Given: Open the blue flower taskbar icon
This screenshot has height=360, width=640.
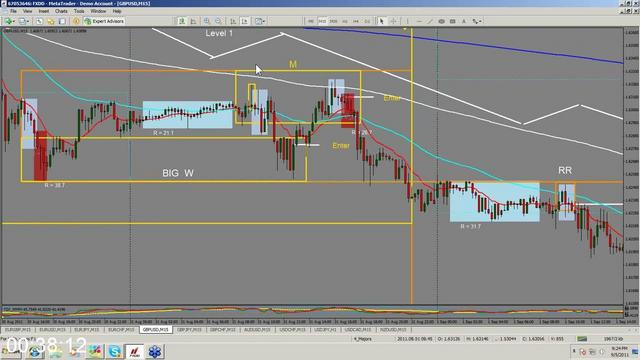Looking at the screenshot, I should click(155, 351).
